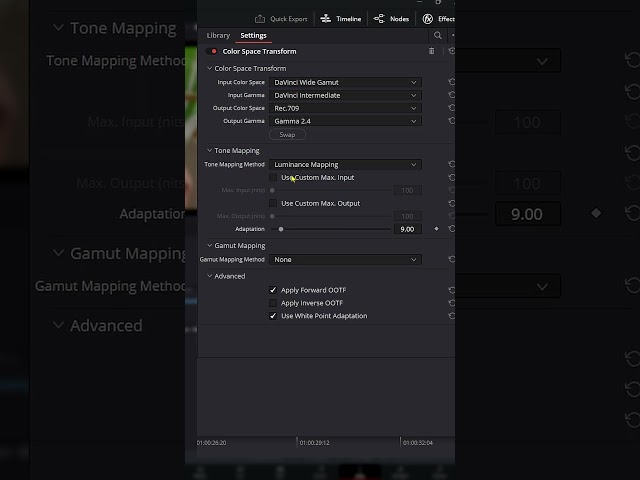The width and height of the screenshot is (640, 480).
Task: Reset Input Color Space to default
Action: tap(451, 82)
